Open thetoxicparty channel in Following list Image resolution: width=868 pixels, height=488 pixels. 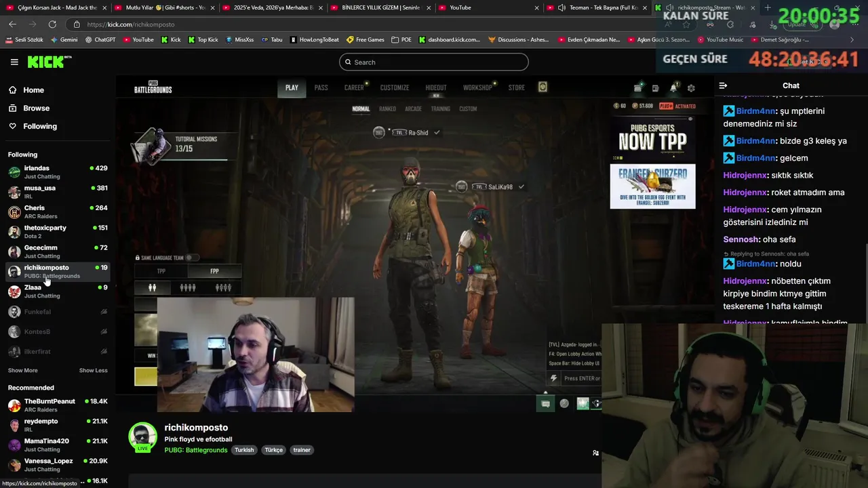click(x=58, y=231)
